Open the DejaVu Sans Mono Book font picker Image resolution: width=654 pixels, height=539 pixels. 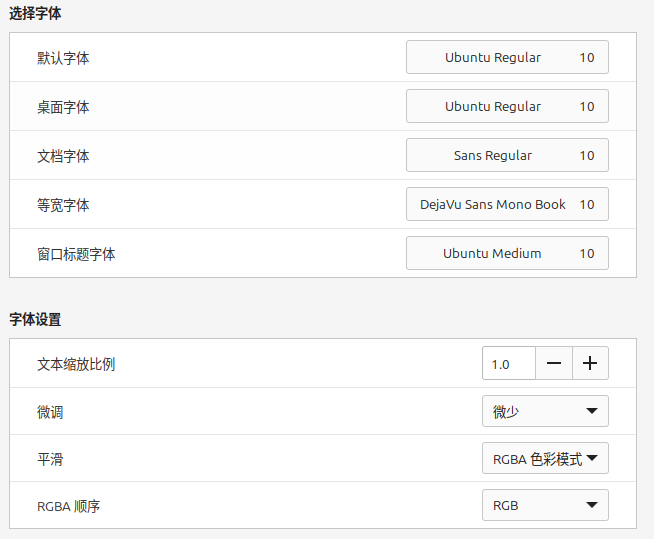click(x=507, y=205)
